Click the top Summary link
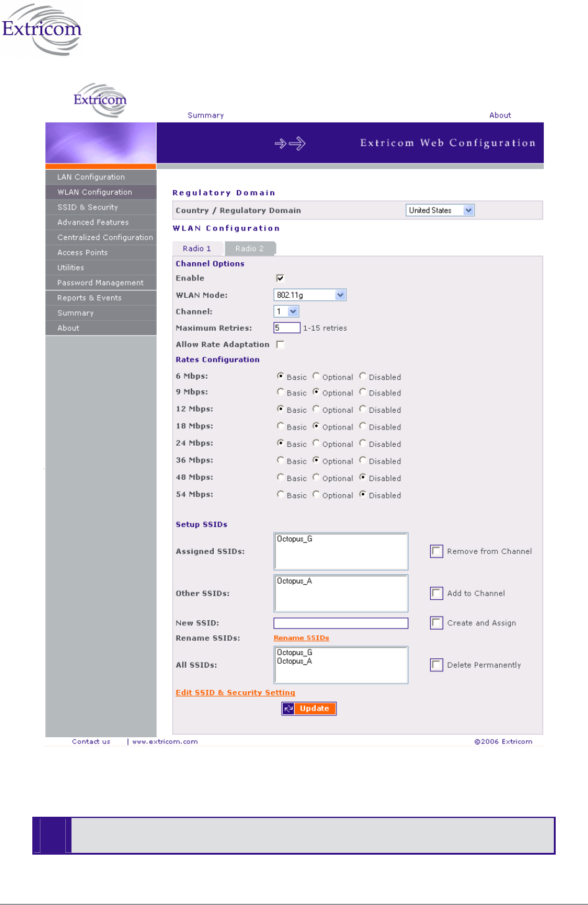Image resolution: width=588 pixels, height=905 pixels. pos(206,116)
